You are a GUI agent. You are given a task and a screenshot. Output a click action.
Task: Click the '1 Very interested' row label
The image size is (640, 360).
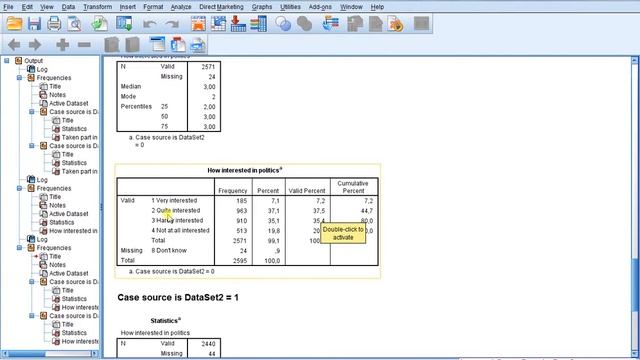point(174,200)
